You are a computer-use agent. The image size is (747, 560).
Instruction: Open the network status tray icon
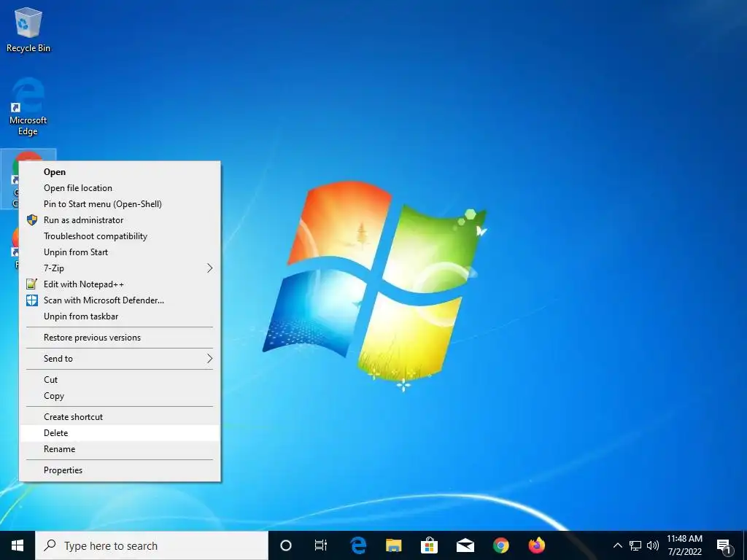click(x=635, y=545)
